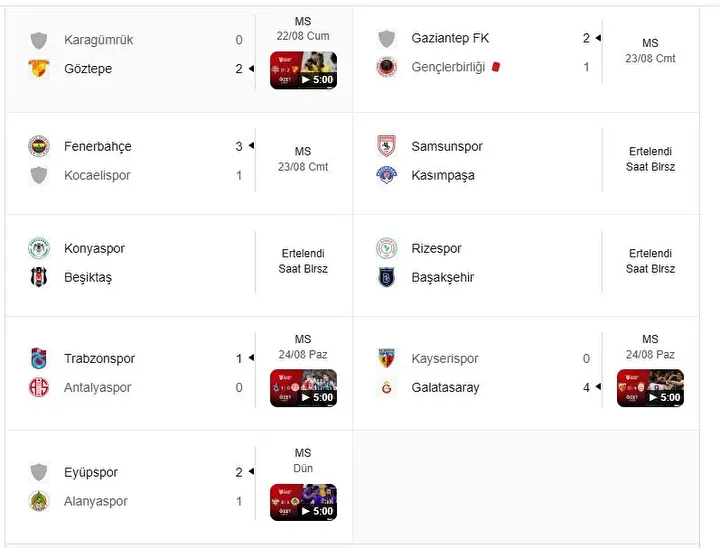This screenshot has height=548, width=720.
Task: Open the Fenerbahçe vs Kocaelispor match status
Action: pyautogui.click(x=303, y=159)
